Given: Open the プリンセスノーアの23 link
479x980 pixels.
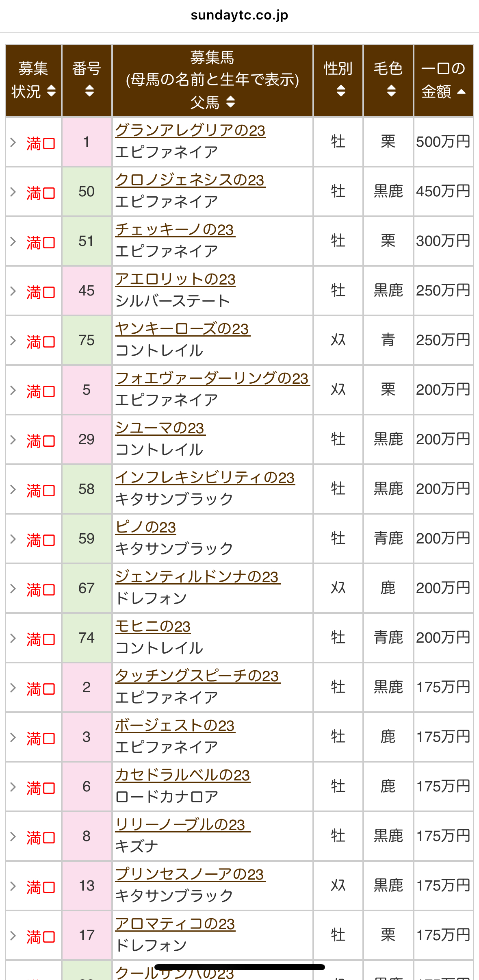Looking at the screenshot, I should 190,875.
